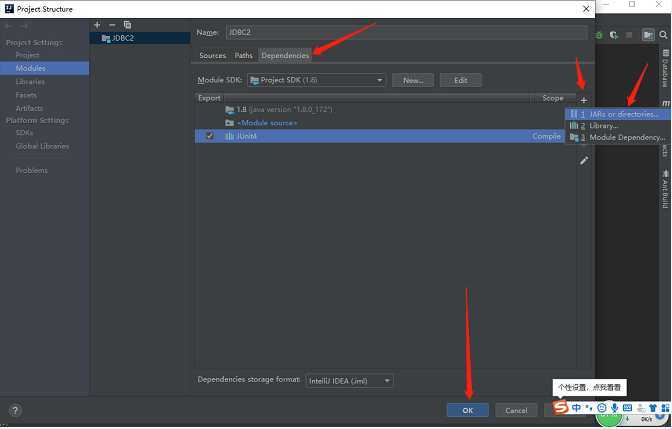The image size is (672, 429).
Task: Close the Project Structure dialog
Action: coord(586,9)
